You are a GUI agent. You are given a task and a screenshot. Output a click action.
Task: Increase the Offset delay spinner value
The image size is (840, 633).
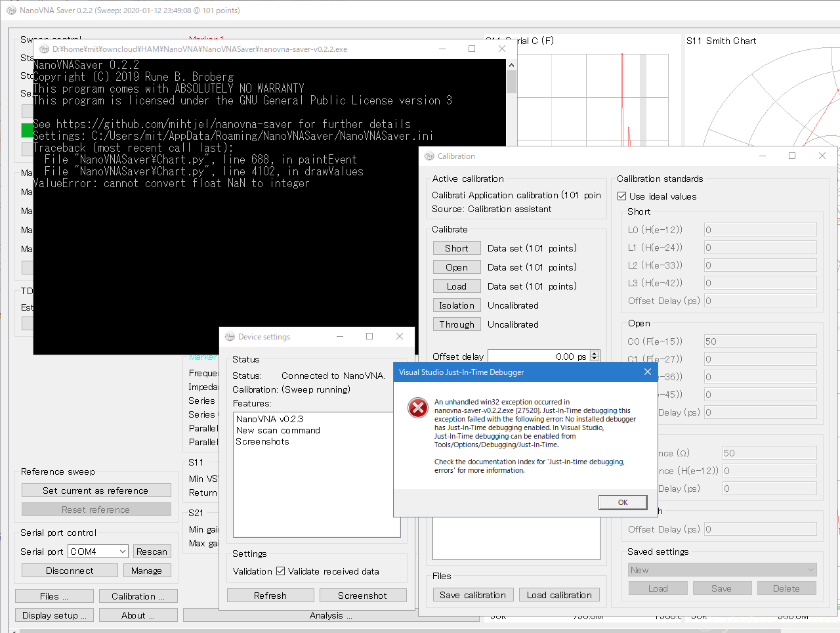[595, 353]
